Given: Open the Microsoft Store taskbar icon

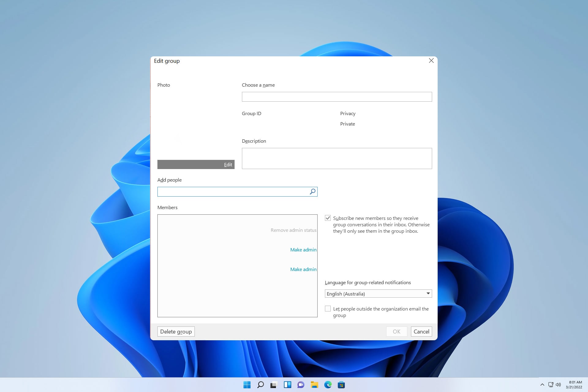Looking at the screenshot, I should click(x=341, y=385).
